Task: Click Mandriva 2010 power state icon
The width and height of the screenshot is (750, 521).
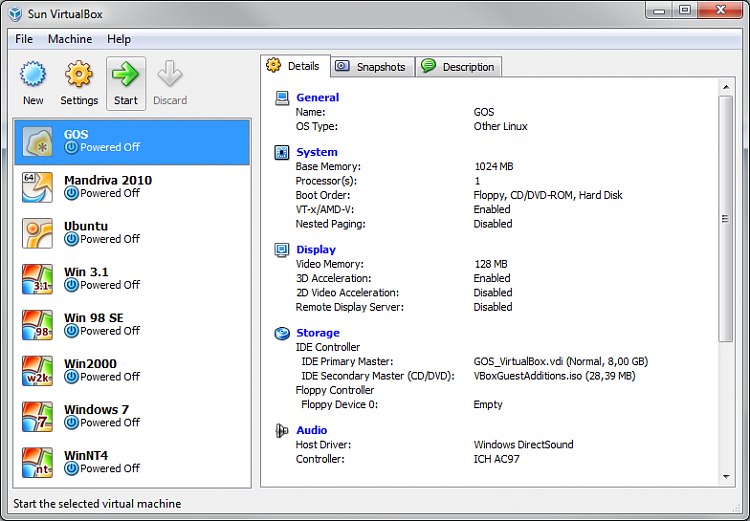Action: tap(71, 193)
